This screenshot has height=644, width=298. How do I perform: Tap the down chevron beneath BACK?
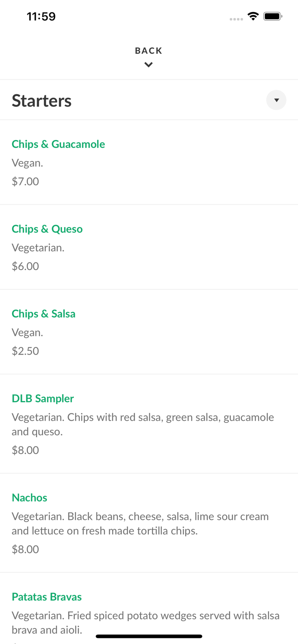click(x=148, y=65)
